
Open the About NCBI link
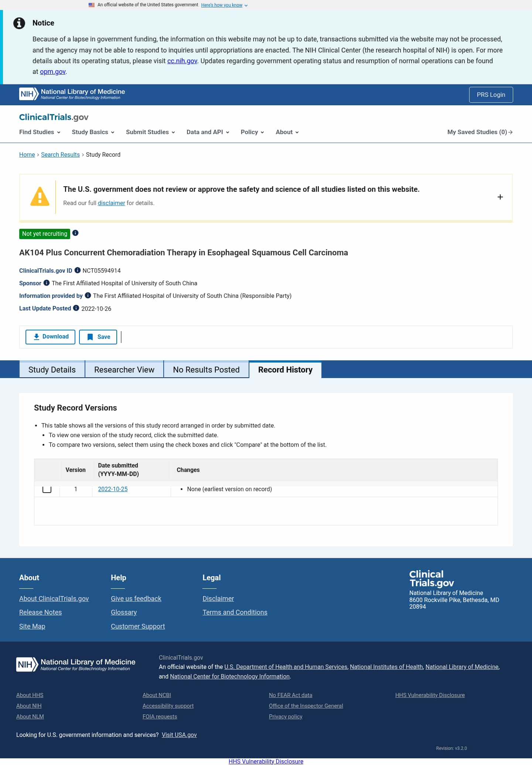(157, 695)
